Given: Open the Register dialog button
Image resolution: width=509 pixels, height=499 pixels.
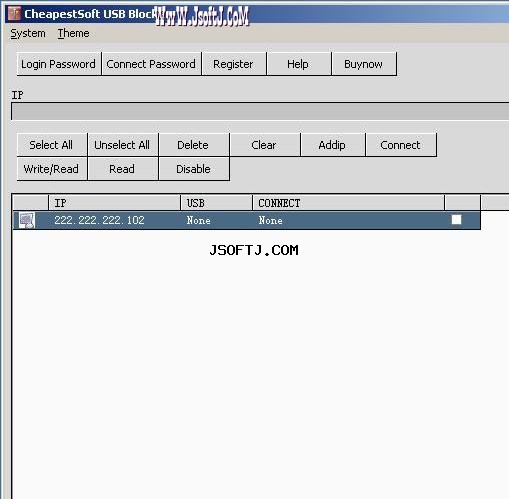Looking at the screenshot, I should (234, 64).
